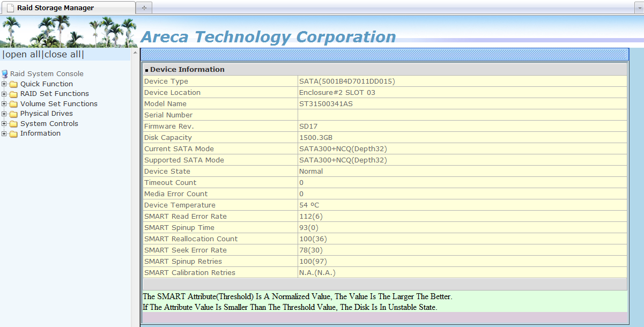
Task: Expand Quick Function using its plus box
Action: pos(4,84)
